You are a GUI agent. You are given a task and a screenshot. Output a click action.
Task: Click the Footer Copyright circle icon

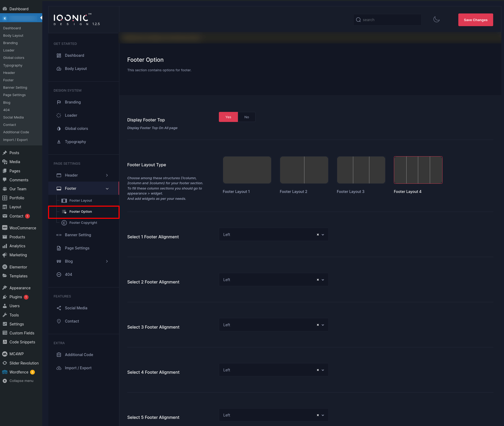[64, 223]
